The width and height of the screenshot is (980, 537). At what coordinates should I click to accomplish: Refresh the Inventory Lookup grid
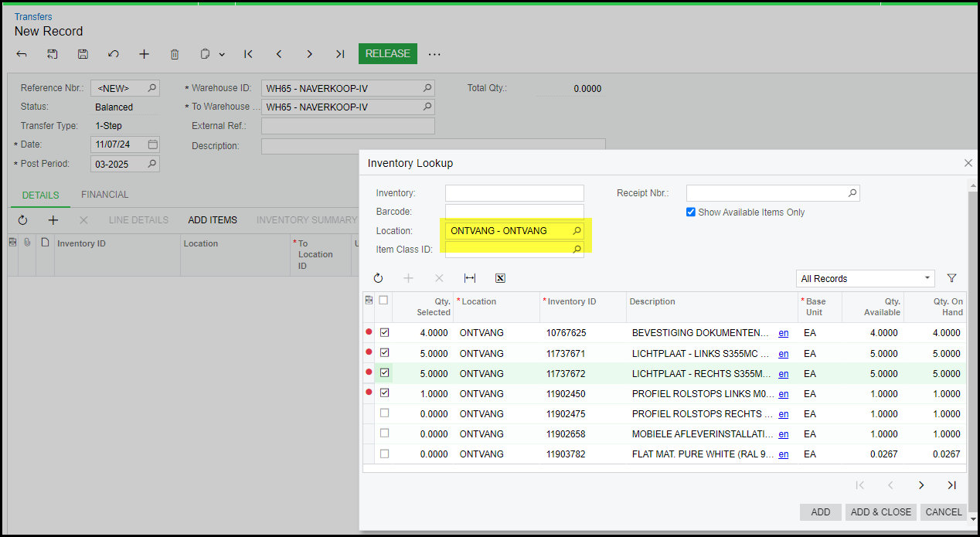click(x=378, y=278)
